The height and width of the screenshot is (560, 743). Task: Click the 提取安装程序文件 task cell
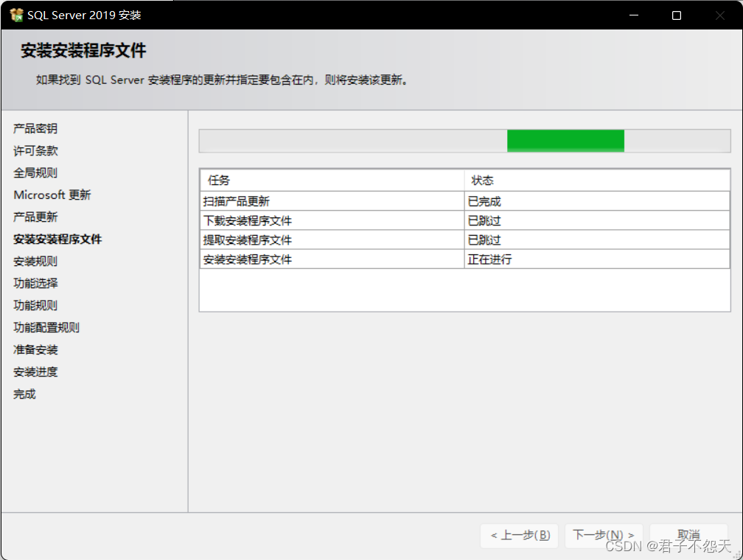[x=332, y=240]
